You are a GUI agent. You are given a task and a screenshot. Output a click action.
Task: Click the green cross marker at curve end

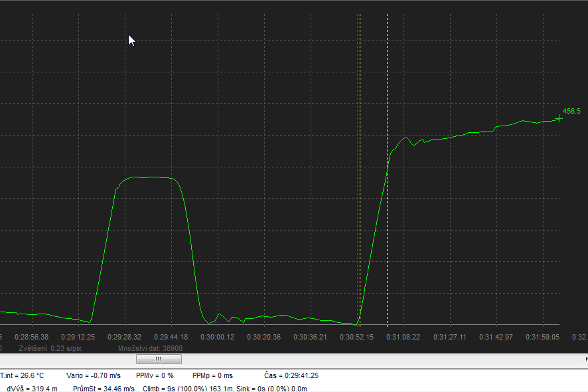[559, 118]
